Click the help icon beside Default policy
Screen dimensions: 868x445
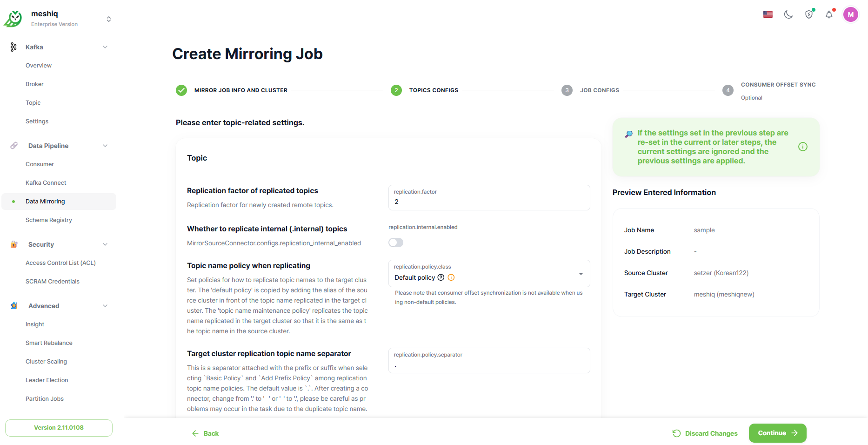[x=441, y=277]
